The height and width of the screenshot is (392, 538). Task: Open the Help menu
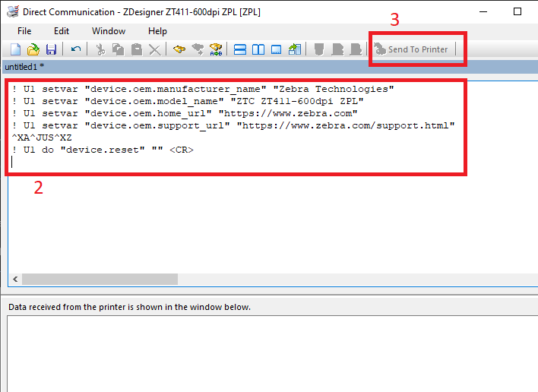click(157, 31)
